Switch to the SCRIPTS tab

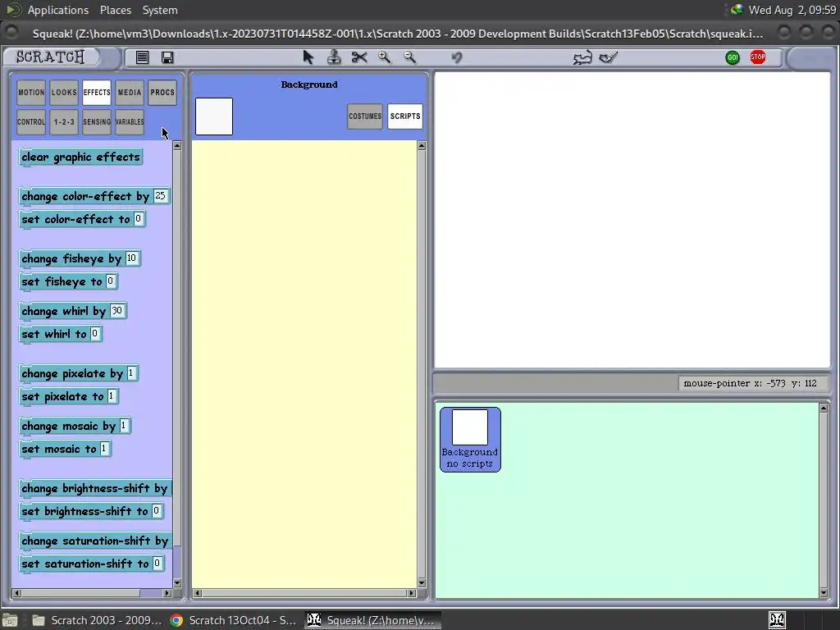click(405, 116)
